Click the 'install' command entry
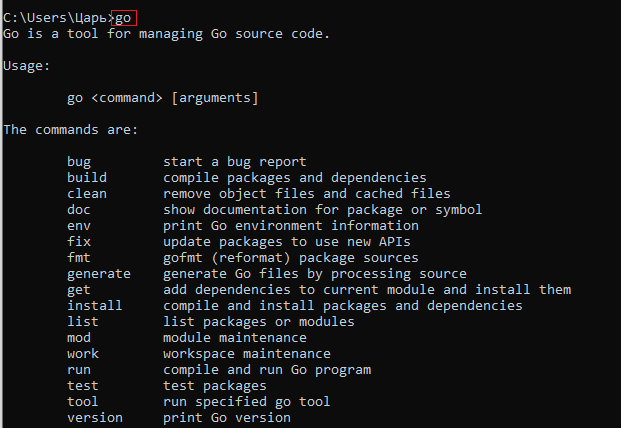 pos(95,305)
